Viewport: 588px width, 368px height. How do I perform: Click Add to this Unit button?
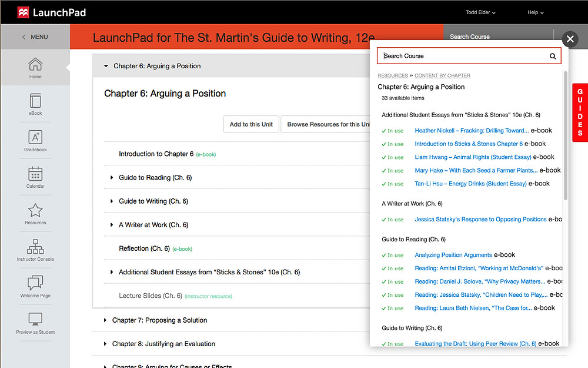[x=251, y=124]
